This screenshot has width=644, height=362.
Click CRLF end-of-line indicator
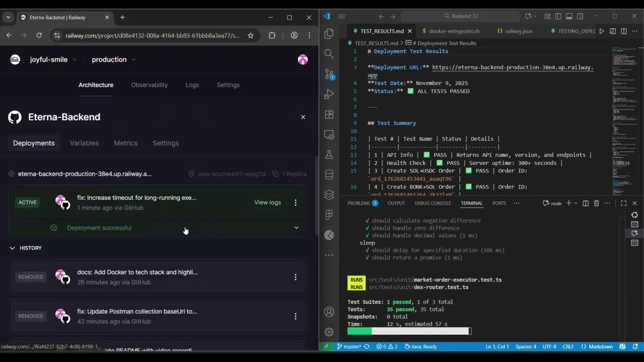(568, 346)
